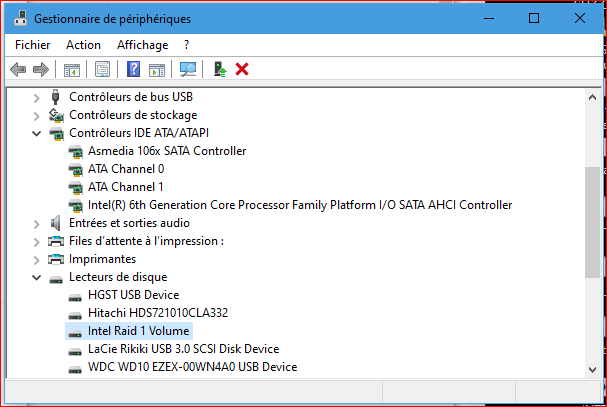Screen dimensions: 607x407
Task: Uninstall device using the red X icon
Action: pos(242,69)
